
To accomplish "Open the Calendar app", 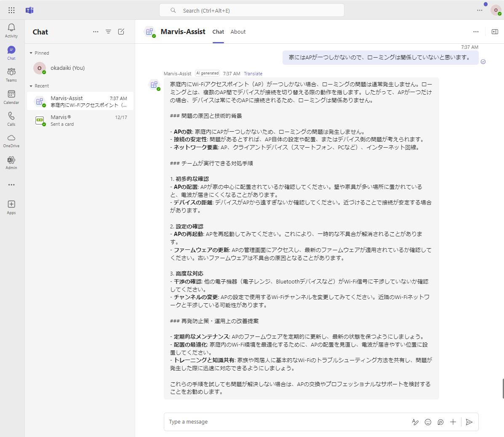I will click(11, 97).
